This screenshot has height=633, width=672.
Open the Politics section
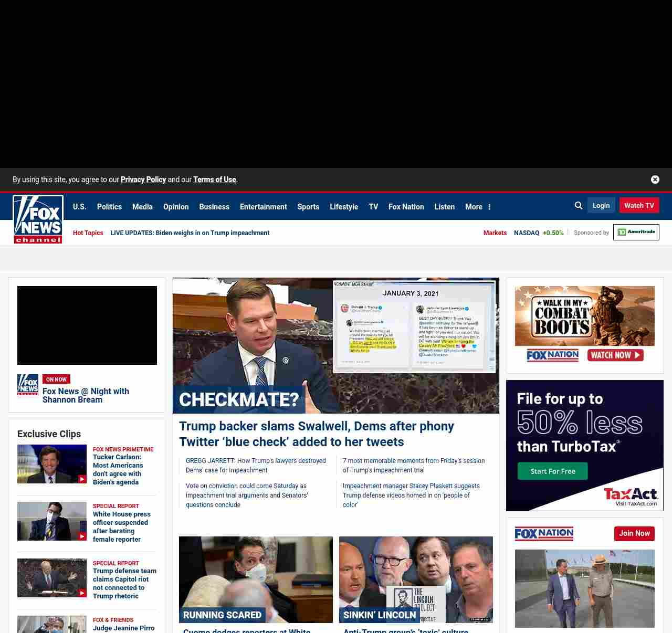(x=109, y=207)
